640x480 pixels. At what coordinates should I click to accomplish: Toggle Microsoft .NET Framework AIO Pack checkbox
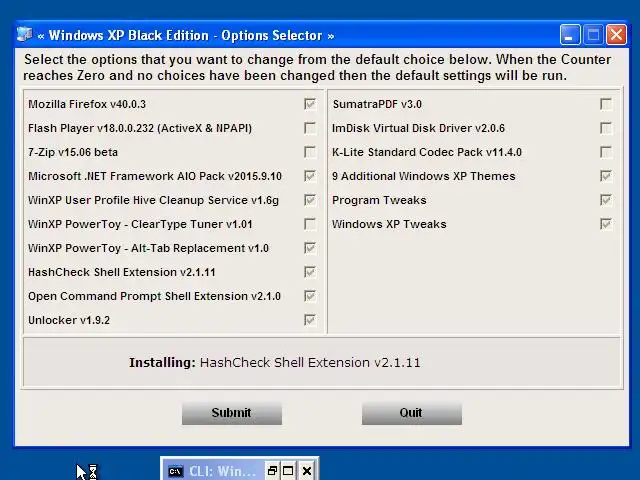pyautogui.click(x=310, y=176)
